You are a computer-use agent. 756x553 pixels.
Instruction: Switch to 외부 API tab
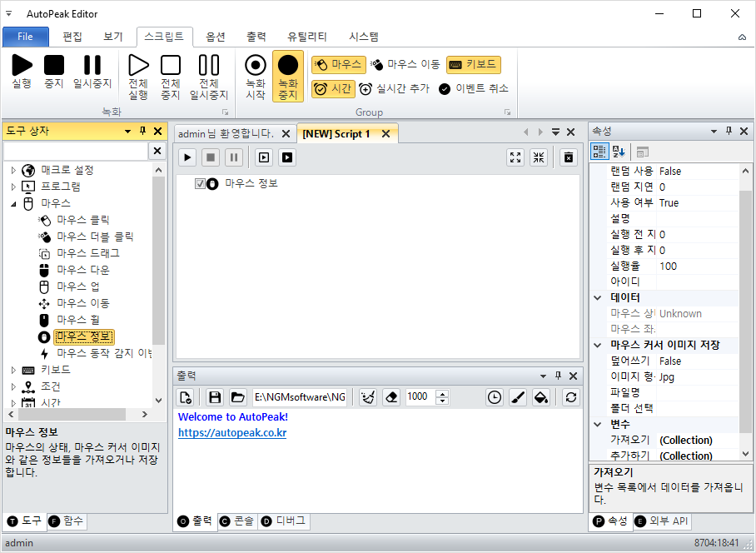click(661, 521)
